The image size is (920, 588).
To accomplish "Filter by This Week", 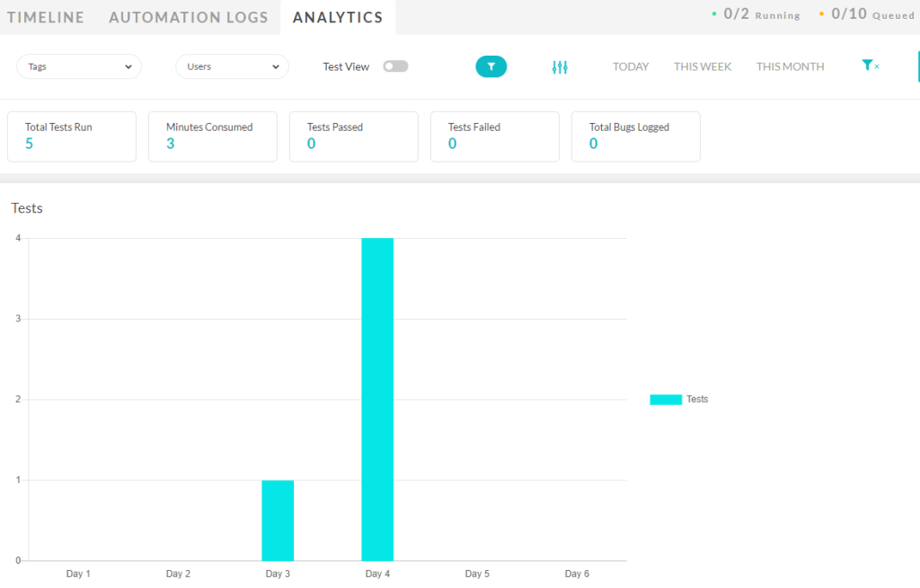I will point(703,66).
